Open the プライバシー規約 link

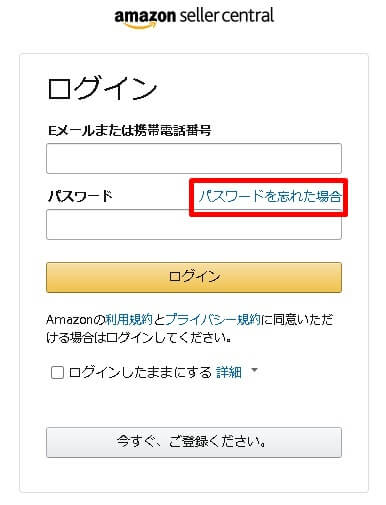pyautogui.click(x=213, y=320)
